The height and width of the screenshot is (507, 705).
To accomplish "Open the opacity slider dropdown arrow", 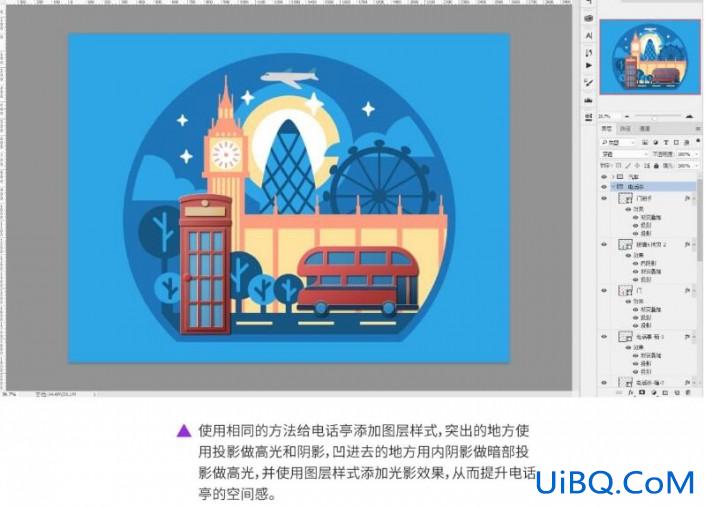I will coord(696,154).
